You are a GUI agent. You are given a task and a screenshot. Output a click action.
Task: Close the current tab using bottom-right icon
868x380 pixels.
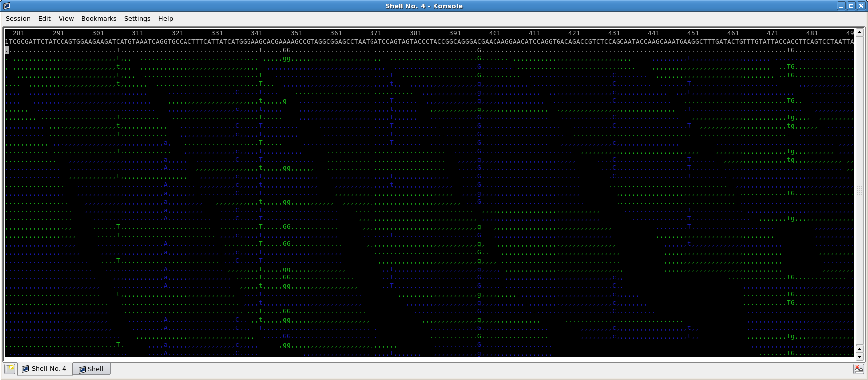858,369
